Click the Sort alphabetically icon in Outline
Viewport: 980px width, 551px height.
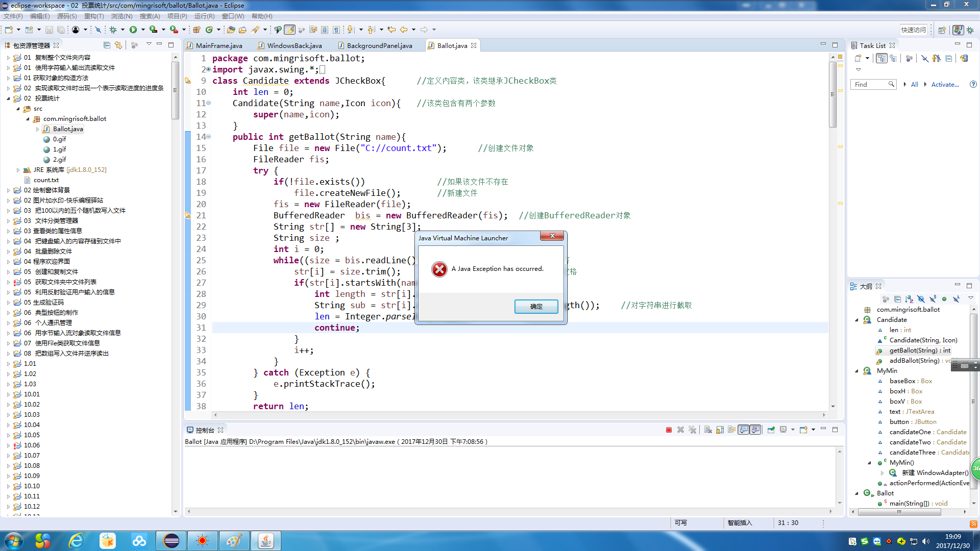tap(909, 299)
